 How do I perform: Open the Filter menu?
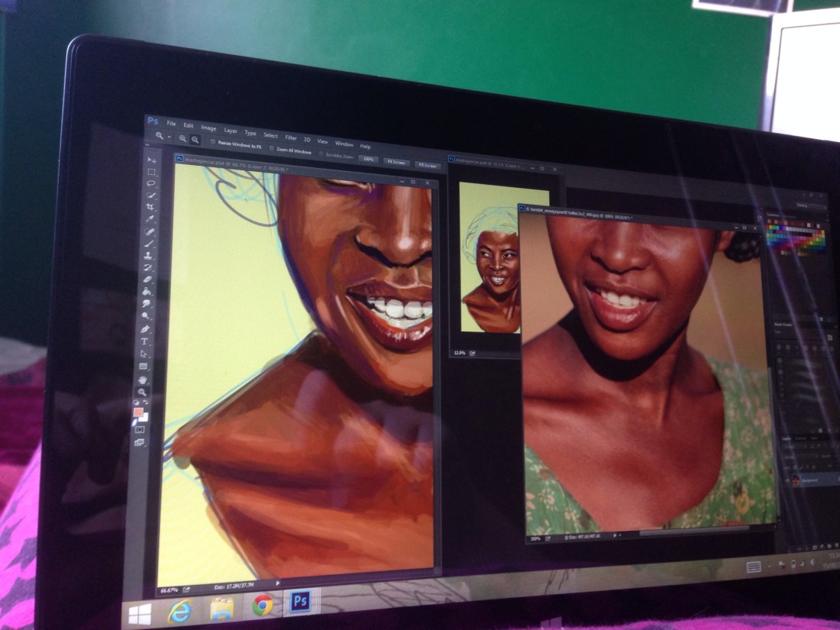coord(291,137)
